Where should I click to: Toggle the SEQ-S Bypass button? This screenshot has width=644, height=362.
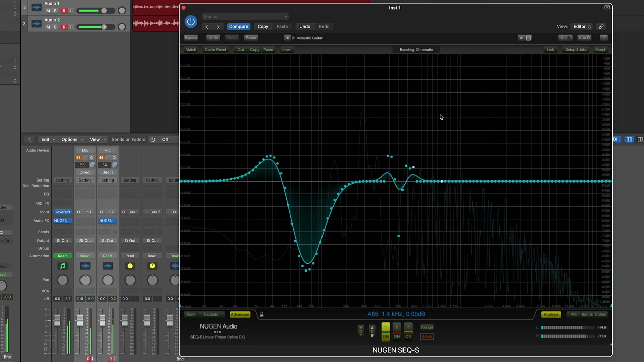(191, 38)
